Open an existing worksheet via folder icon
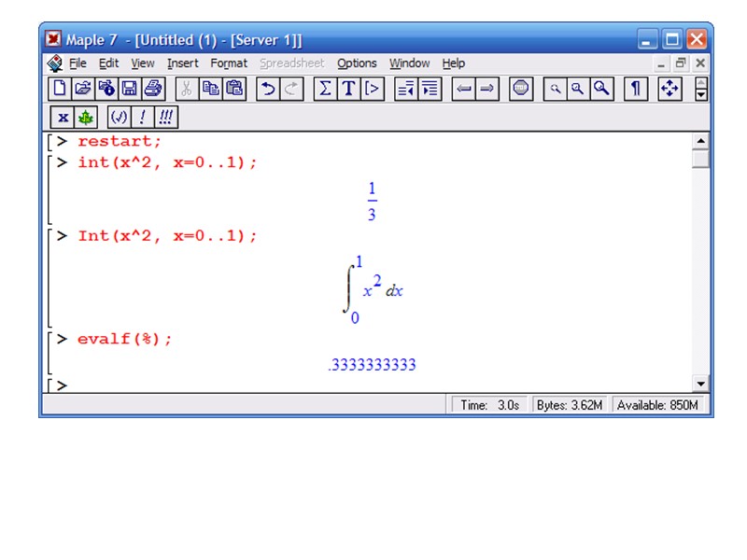Image resolution: width=747 pixels, height=560 pixels. [83, 89]
